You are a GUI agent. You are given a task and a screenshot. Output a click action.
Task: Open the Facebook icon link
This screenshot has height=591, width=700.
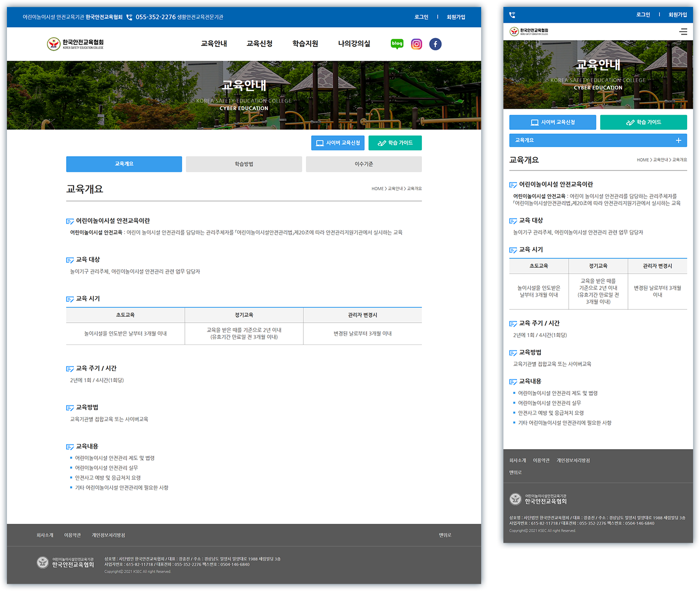point(435,44)
